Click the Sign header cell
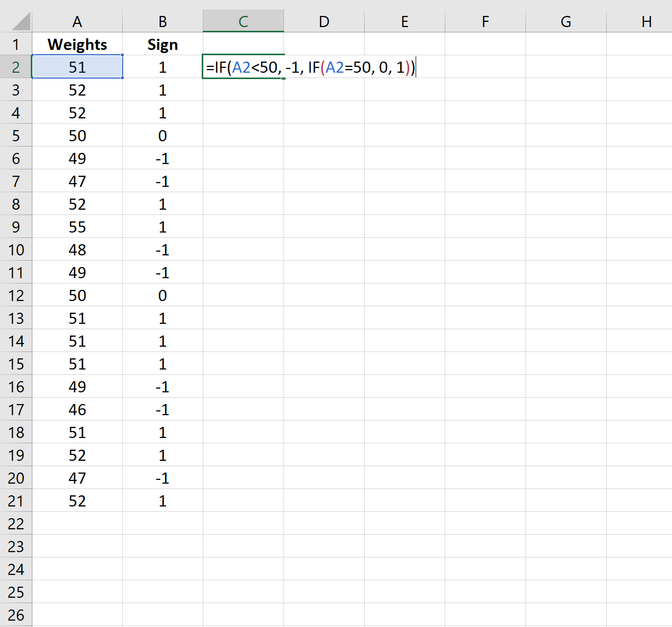Viewport: 672px width, 627px height. coord(162,44)
